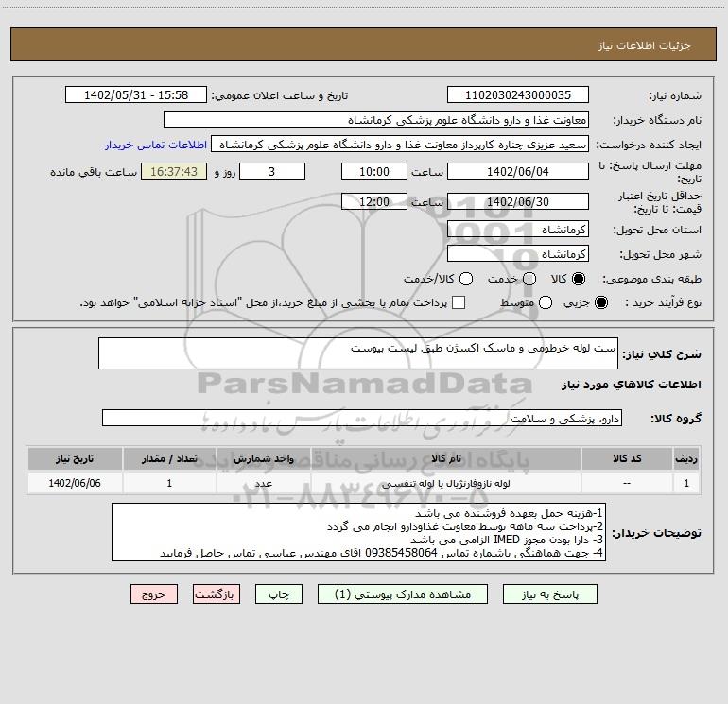The height and width of the screenshot is (704, 728).
Task: Click the remaining days field showing 3
Action: pyautogui.click(x=272, y=171)
